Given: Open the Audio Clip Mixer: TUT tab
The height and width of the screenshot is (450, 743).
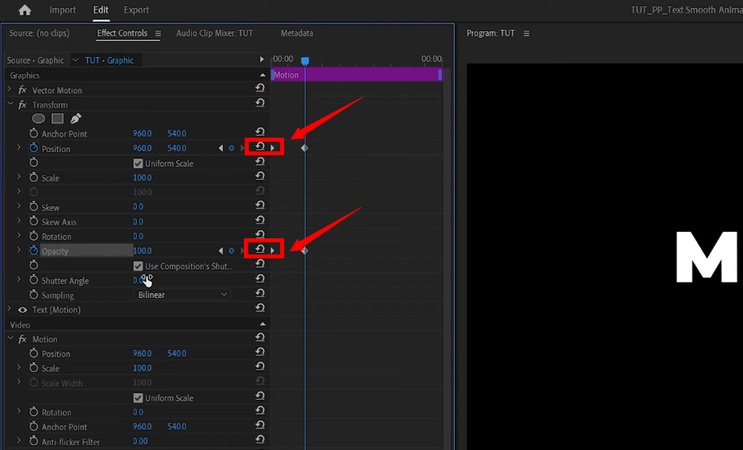Looking at the screenshot, I should tap(214, 33).
